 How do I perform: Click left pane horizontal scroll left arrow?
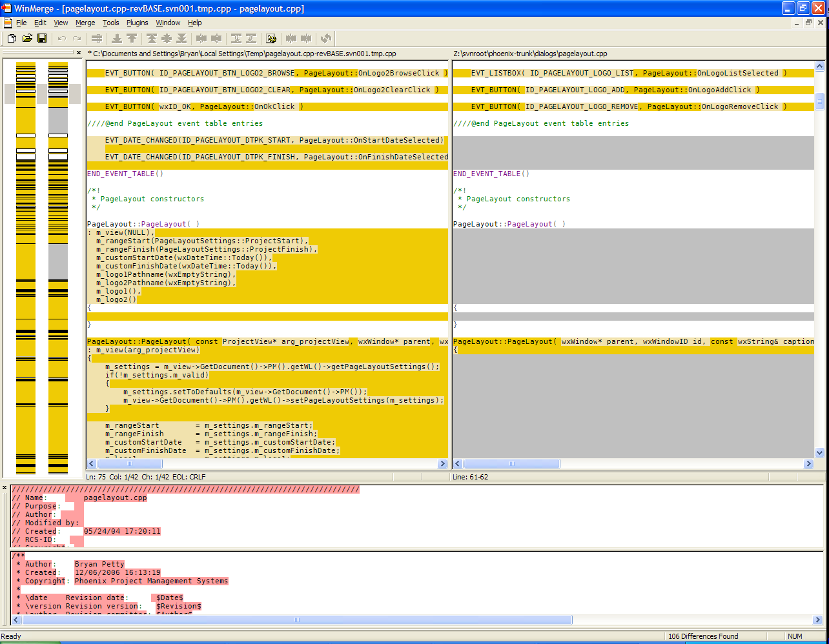point(92,464)
